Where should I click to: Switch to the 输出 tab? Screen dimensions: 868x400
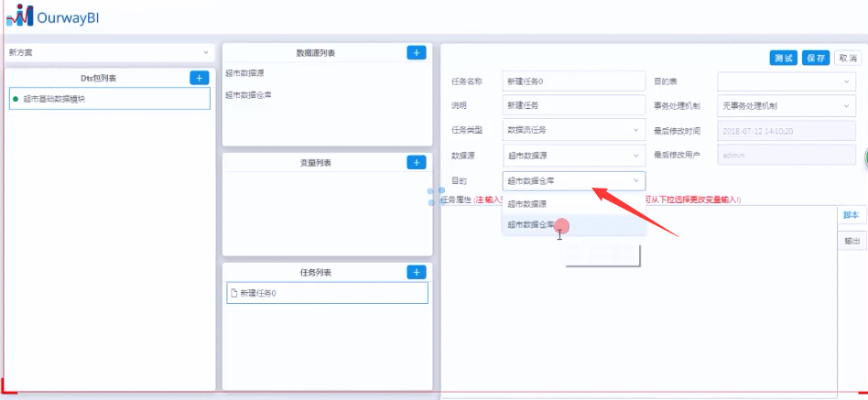pos(852,242)
